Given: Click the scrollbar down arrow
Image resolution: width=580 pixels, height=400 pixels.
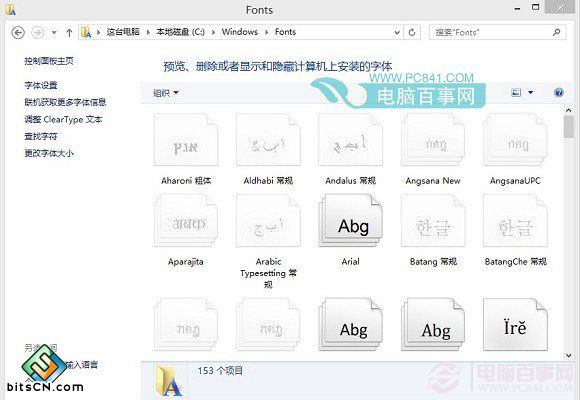Looking at the screenshot, I should [569, 355].
